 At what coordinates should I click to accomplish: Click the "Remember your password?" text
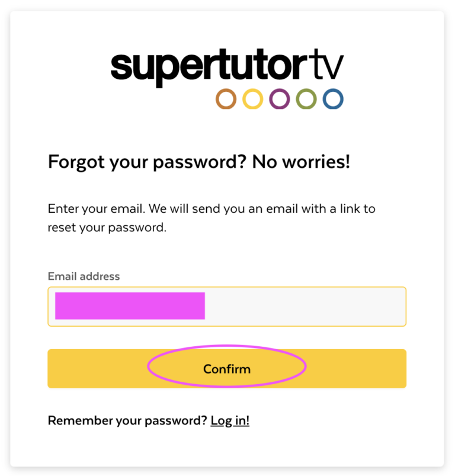point(127,421)
